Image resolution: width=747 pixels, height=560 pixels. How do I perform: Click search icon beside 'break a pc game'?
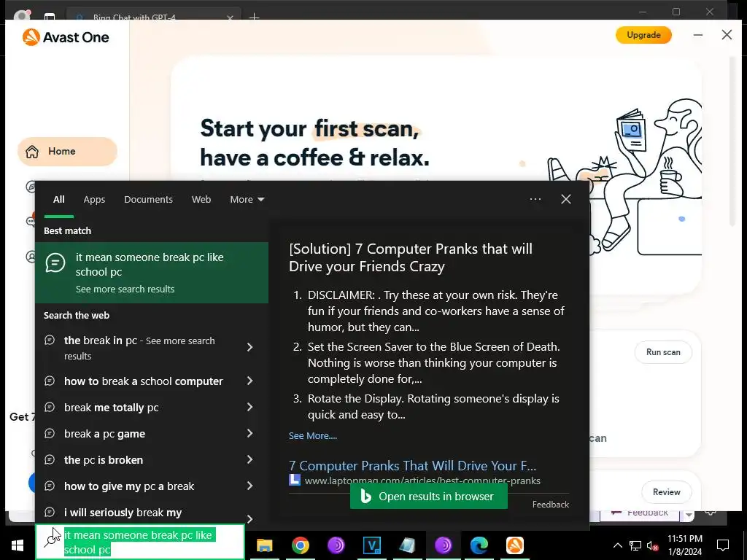coord(50,433)
